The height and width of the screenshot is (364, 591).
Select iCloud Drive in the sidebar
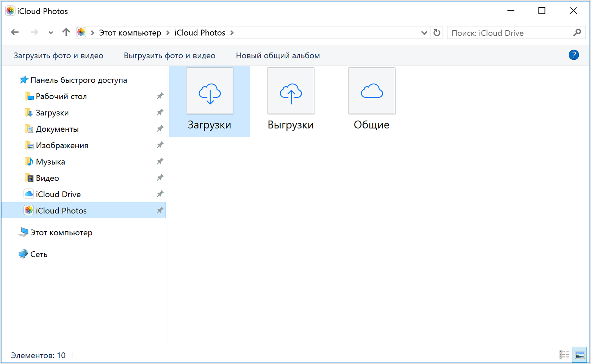(58, 194)
